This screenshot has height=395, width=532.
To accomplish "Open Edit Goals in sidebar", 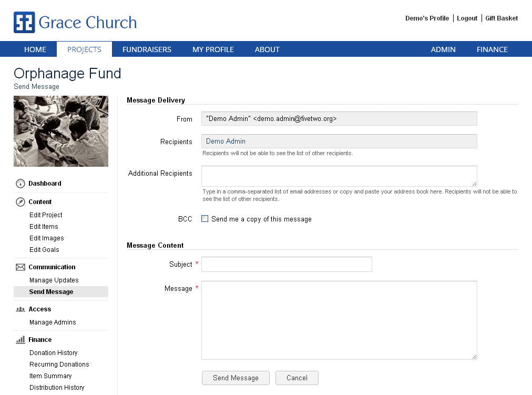I will coord(44,249).
